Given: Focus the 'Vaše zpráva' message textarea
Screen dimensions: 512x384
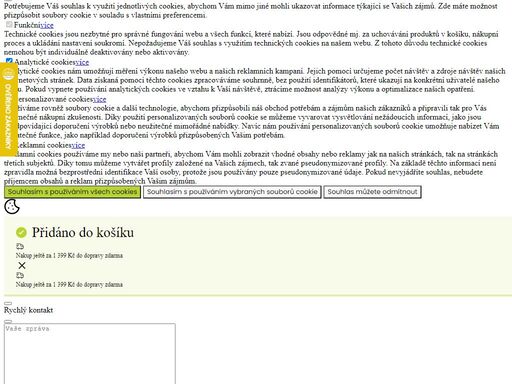Looking at the screenshot, I should click(90, 354).
